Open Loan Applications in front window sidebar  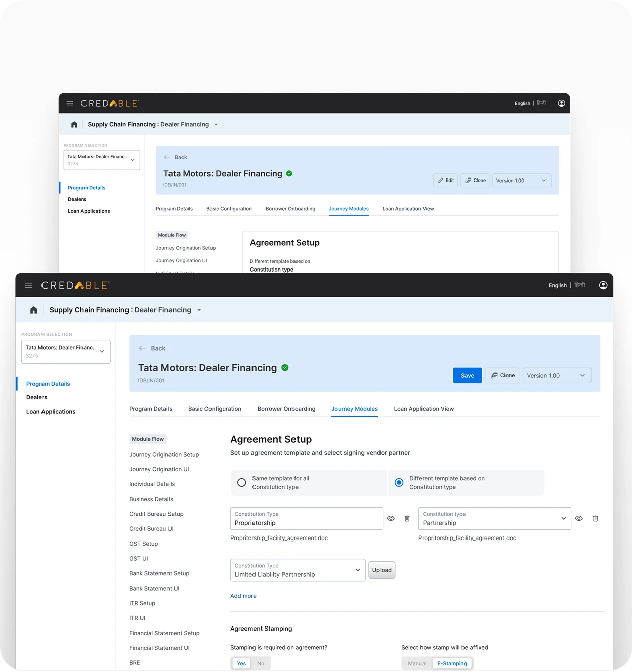[51, 412]
